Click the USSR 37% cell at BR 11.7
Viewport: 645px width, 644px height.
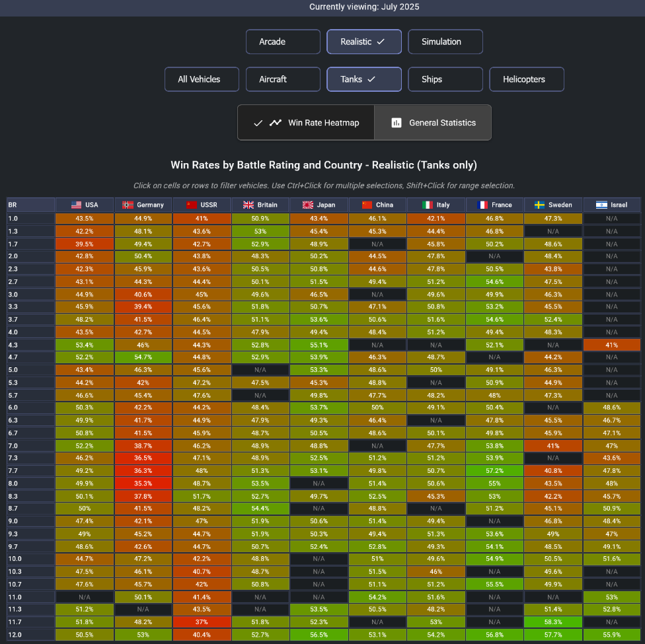pos(202,622)
